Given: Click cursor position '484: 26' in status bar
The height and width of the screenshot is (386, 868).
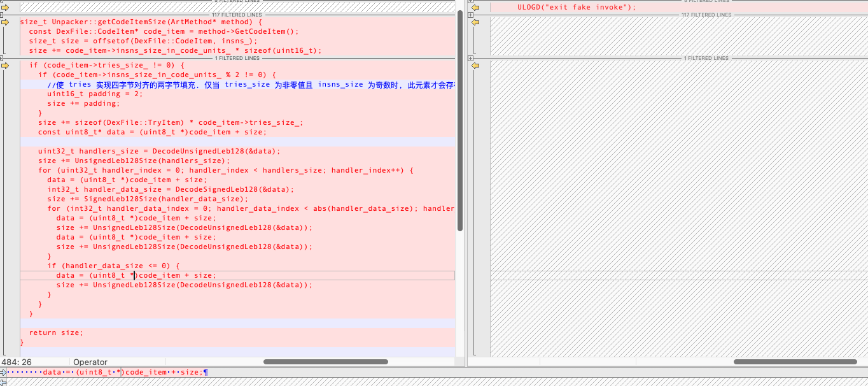Looking at the screenshot, I should [x=17, y=362].
